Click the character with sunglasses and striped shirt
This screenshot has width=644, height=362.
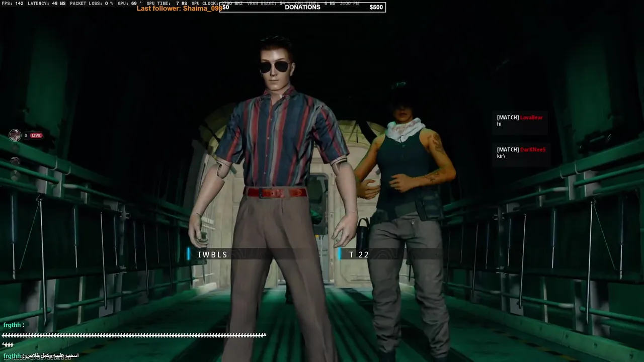point(274,199)
